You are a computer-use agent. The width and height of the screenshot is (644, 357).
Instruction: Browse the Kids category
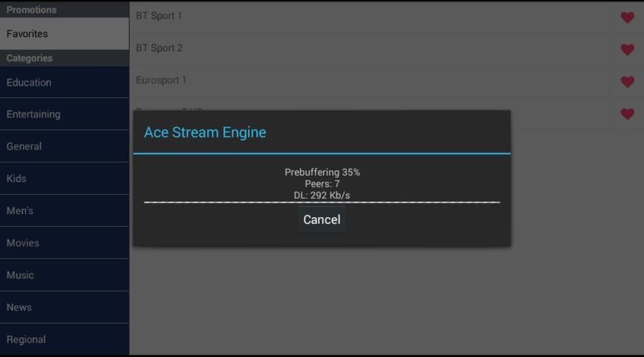tap(64, 178)
